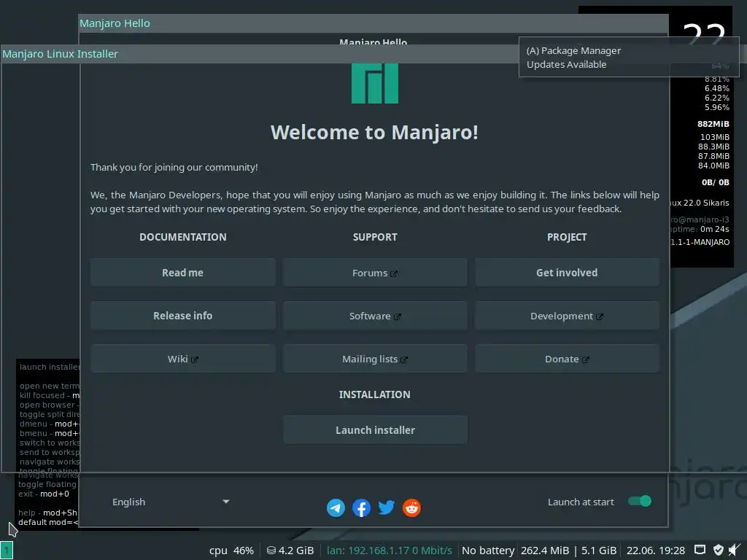Click the network tray icon in the bar
This screenshot has height=560, width=747.
tap(700, 550)
